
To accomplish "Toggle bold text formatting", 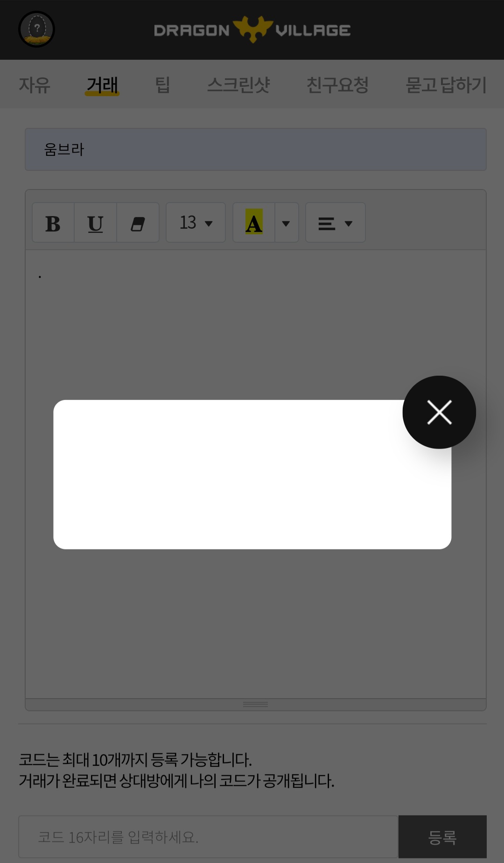I will coord(53,223).
